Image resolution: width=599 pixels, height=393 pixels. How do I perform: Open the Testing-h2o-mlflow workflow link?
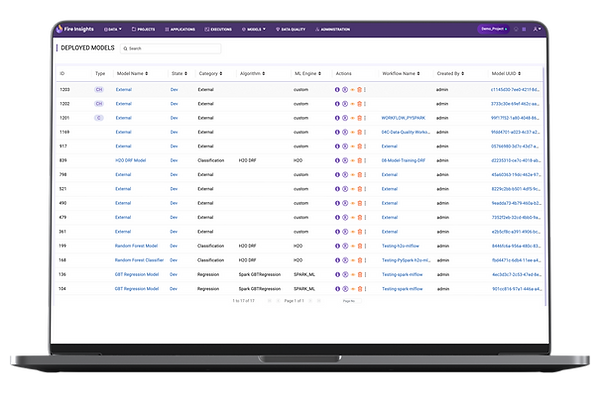401,246
